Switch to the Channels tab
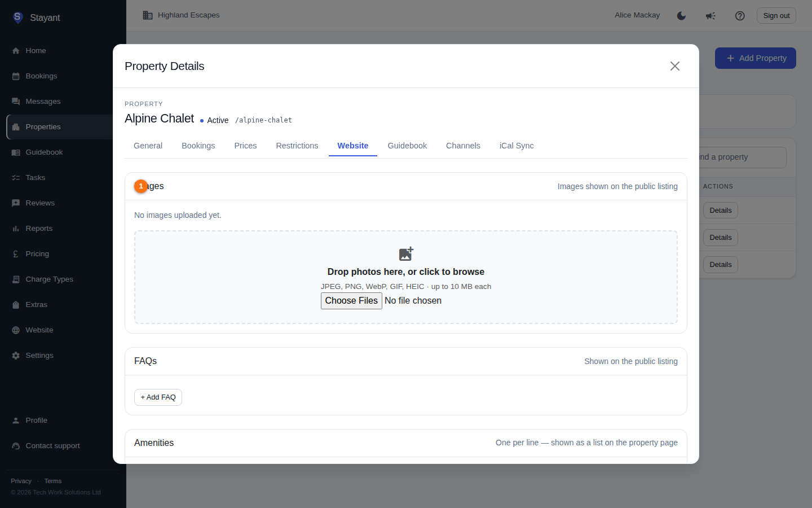This screenshot has width=812, height=508. click(463, 146)
